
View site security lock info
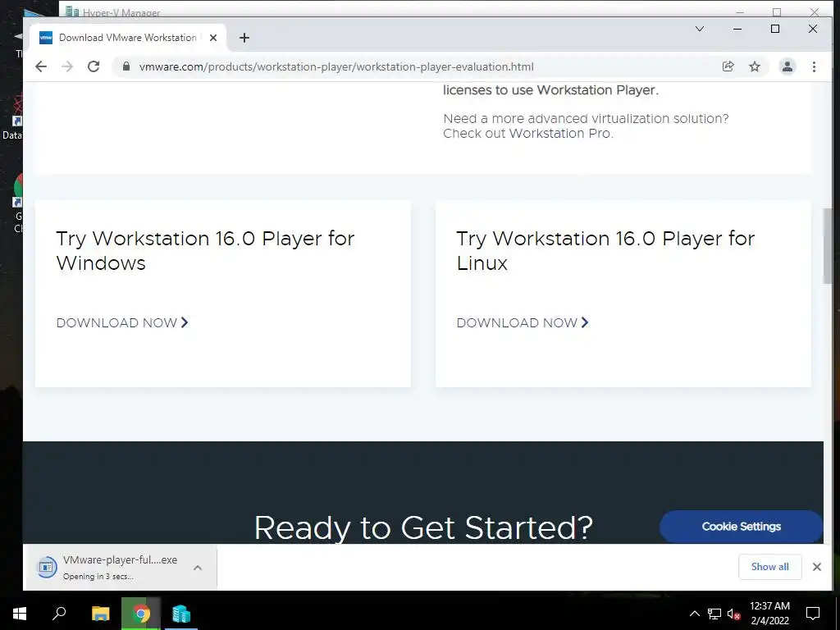click(126, 66)
